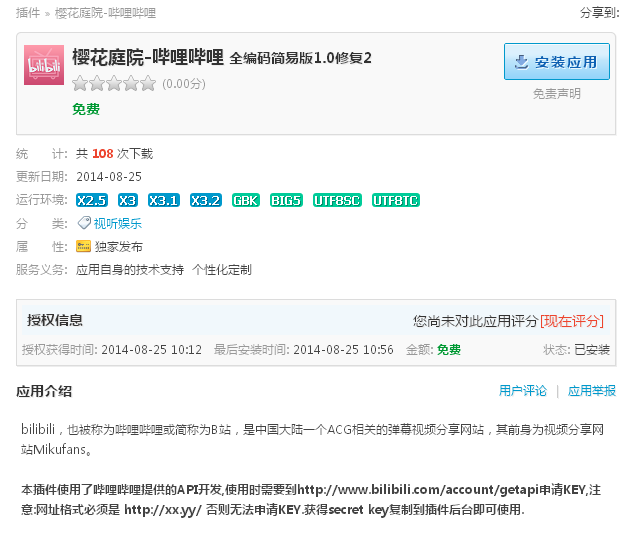Click the GBK encoding badge
The width and height of the screenshot is (619, 544).
pyautogui.click(x=246, y=200)
